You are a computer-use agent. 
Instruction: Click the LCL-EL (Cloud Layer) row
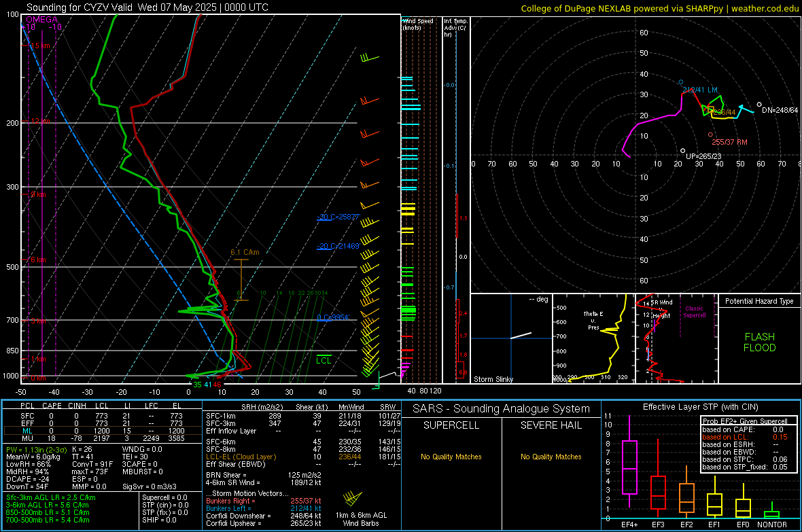[303, 457]
